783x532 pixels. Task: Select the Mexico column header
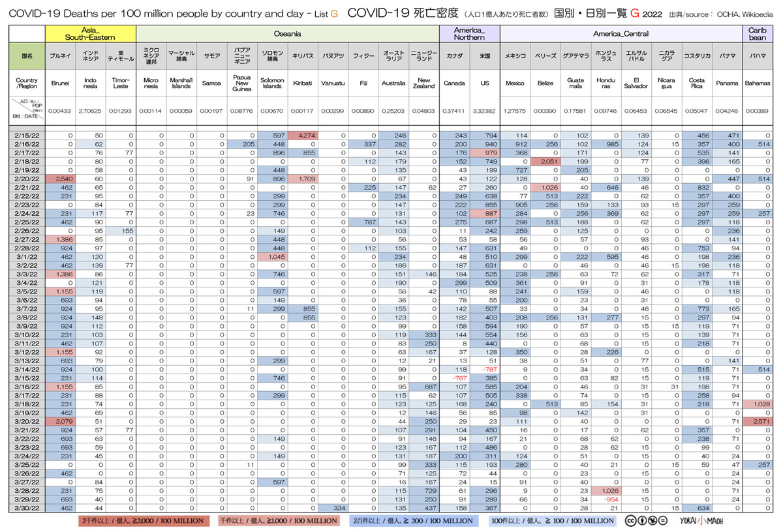(x=515, y=83)
